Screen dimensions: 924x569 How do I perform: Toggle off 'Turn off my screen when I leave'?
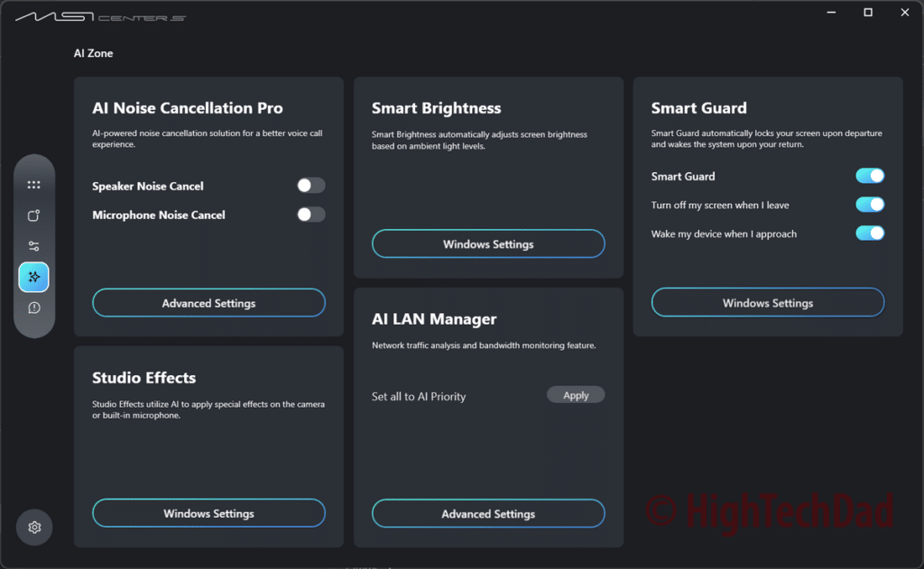click(x=870, y=205)
